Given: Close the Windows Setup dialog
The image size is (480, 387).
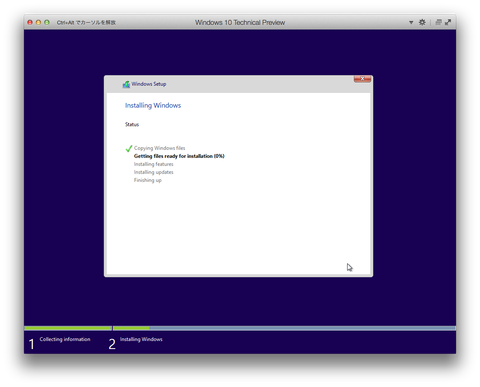Looking at the screenshot, I should 362,79.
